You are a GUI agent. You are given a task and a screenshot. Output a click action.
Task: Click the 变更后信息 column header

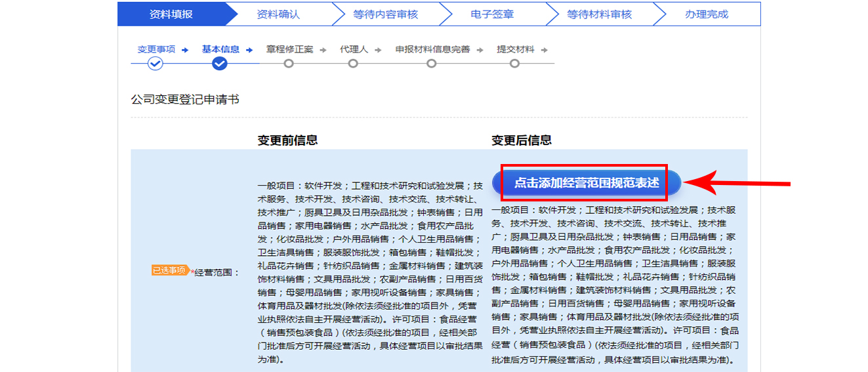(x=522, y=140)
